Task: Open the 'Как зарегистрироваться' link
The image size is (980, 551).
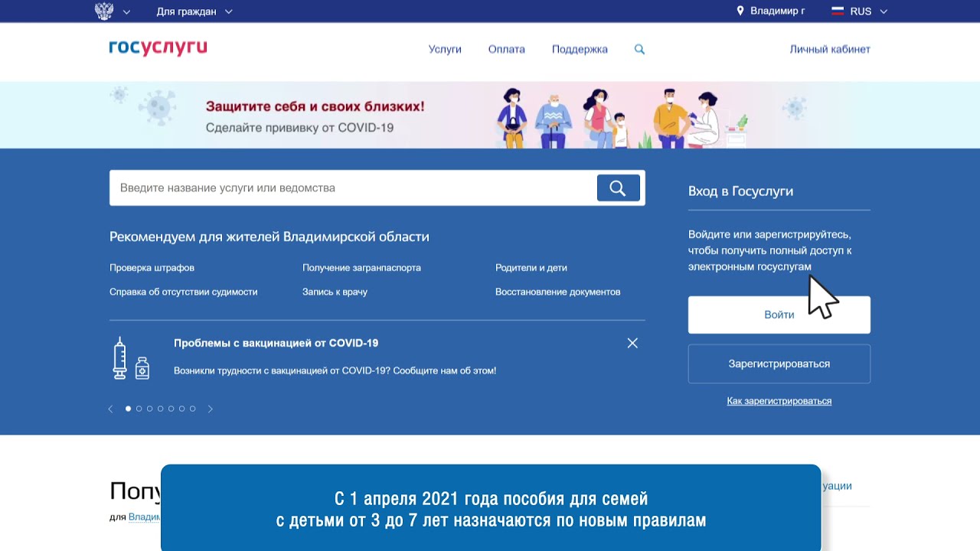Action: pyautogui.click(x=779, y=401)
